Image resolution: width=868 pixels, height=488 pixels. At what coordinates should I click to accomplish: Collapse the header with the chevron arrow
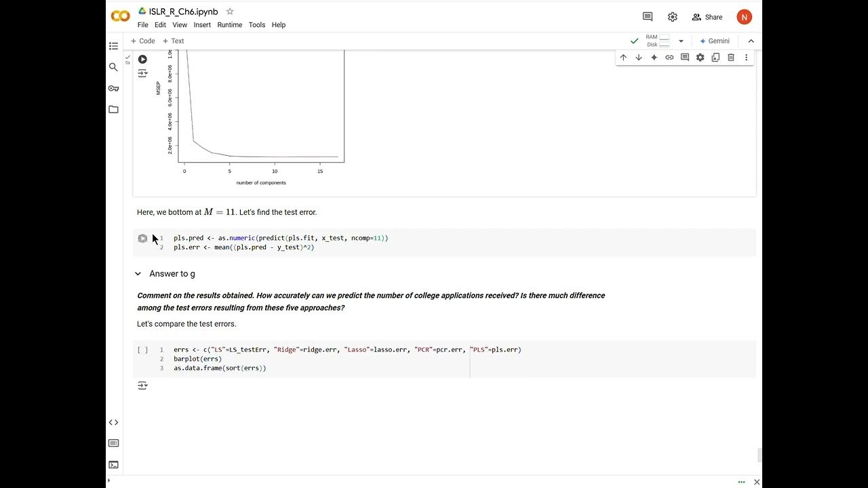click(751, 41)
